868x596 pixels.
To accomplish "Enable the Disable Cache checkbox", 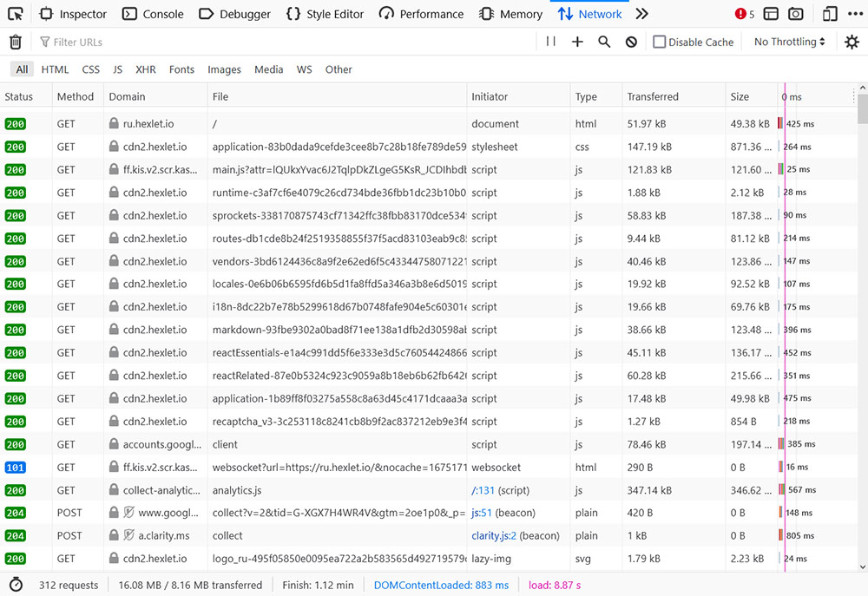I will pos(661,42).
